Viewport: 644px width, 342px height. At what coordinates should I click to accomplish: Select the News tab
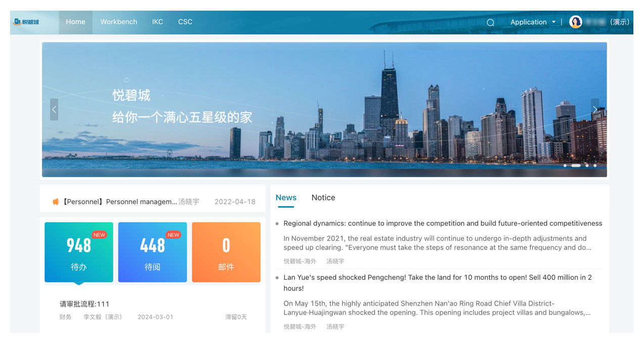pyautogui.click(x=286, y=198)
